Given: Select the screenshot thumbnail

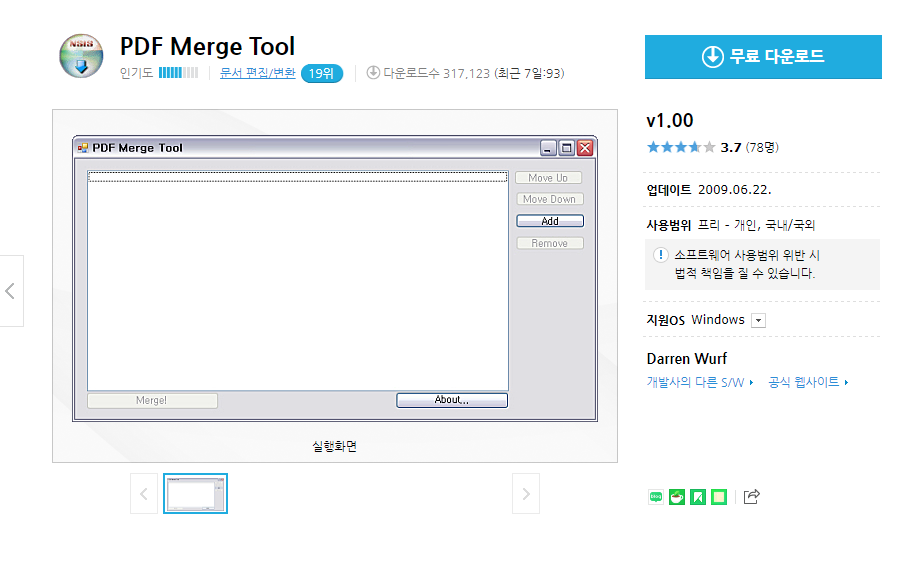Looking at the screenshot, I should pyautogui.click(x=195, y=494).
